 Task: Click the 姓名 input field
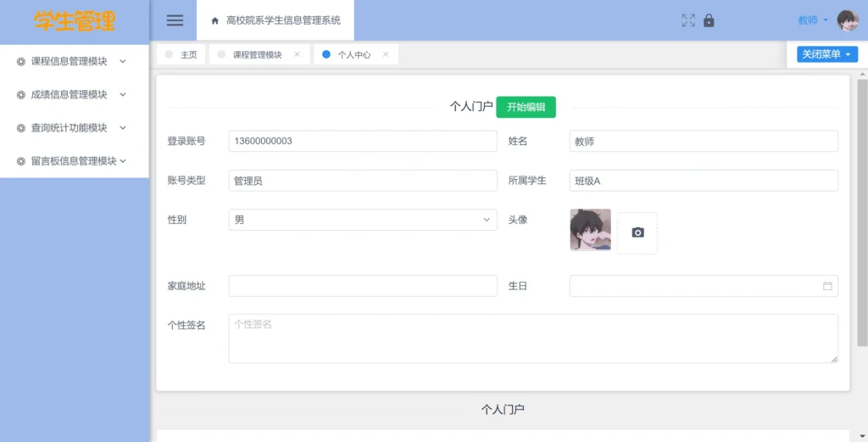click(x=704, y=141)
